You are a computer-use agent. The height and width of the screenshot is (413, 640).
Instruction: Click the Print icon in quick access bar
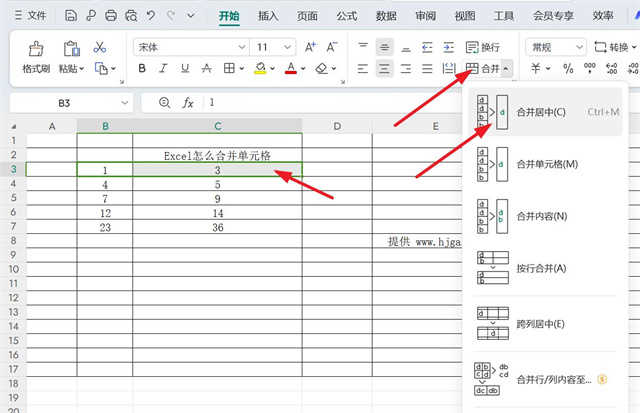110,16
